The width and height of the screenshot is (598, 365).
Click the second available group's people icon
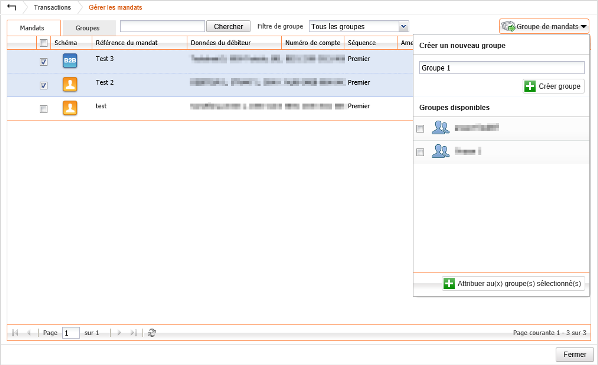click(440, 151)
